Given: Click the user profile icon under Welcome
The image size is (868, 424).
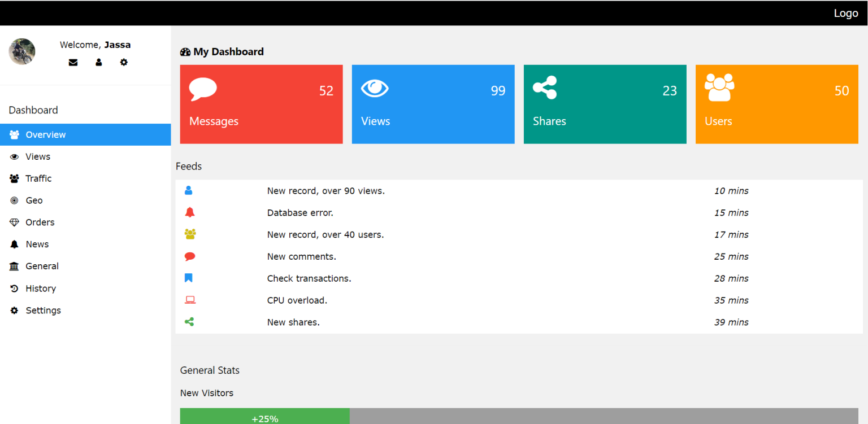Looking at the screenshot, I should pyautogui.click(x=99, y=62).
